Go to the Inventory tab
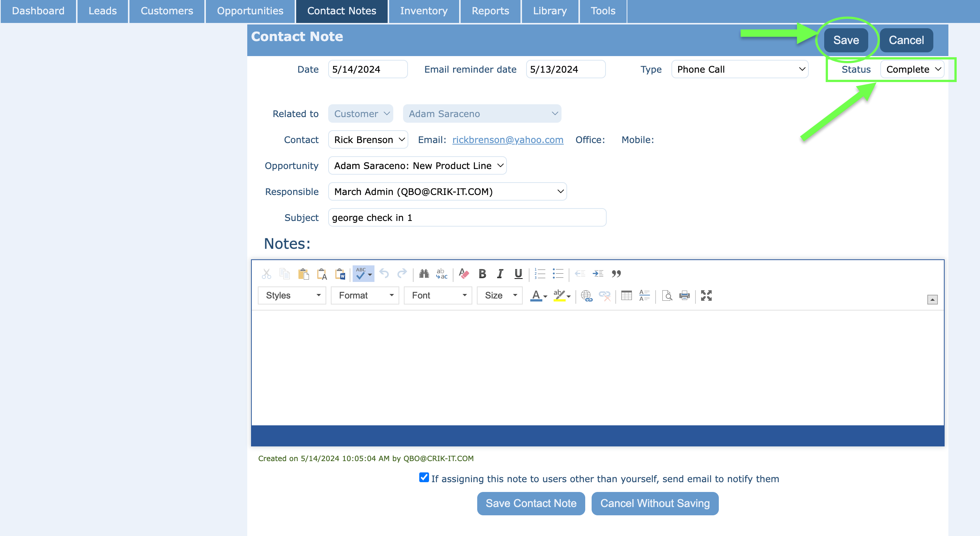The image size is (980, 536). (x=423, y=11)
